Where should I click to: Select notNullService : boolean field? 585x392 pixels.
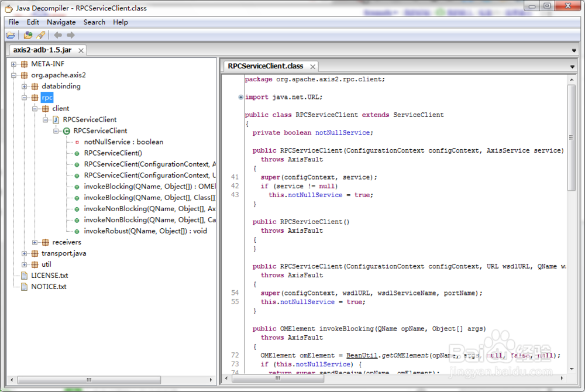tap(123, 142)
